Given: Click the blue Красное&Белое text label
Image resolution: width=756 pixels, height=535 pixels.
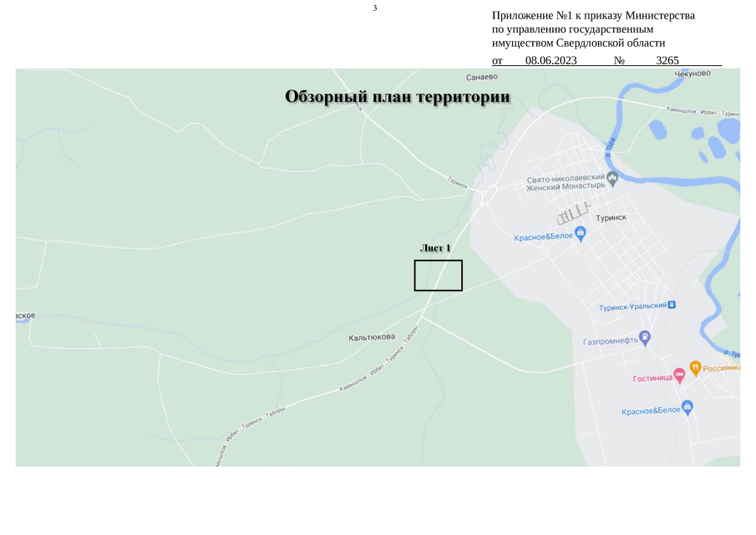Looking at the screenshot, I should tap(544, 236).
